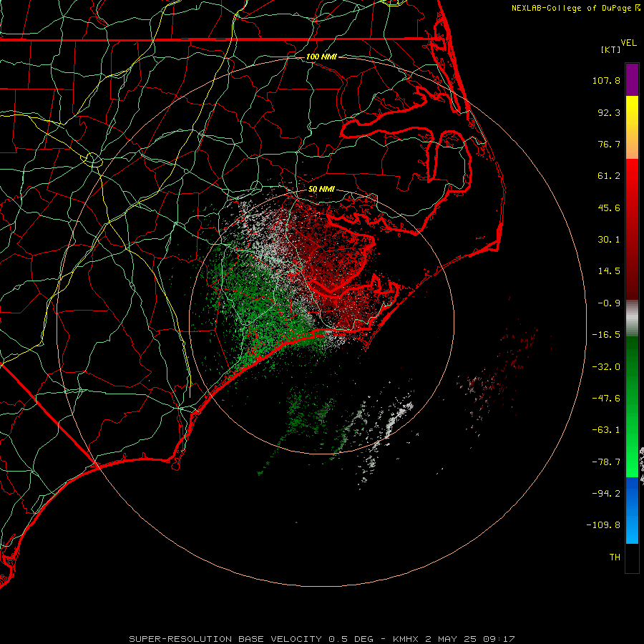Select the 92.3 legend value
The image size is (644, 644).
609,112
